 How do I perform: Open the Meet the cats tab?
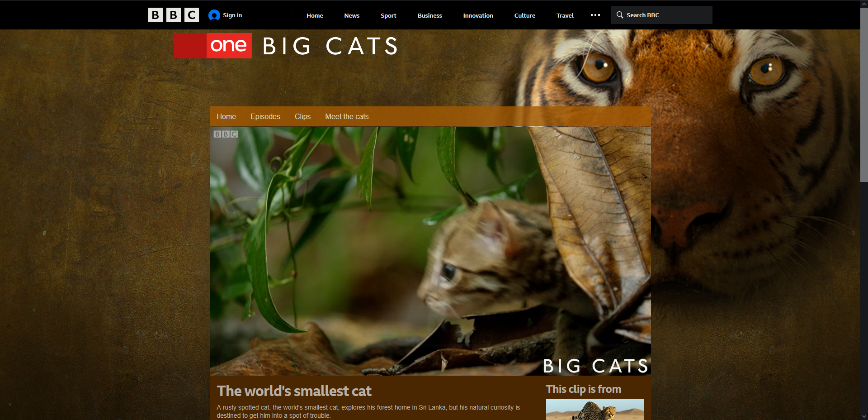(x=347, y=117)
